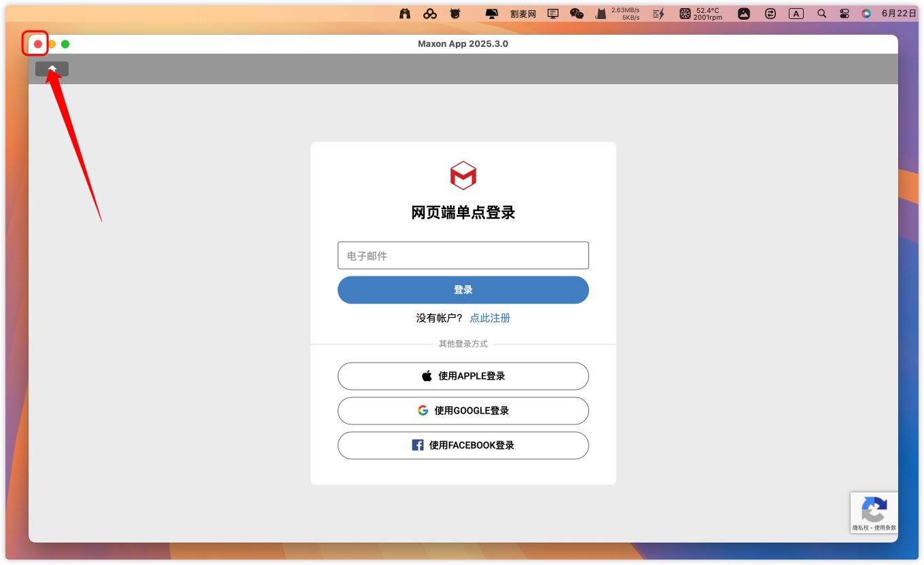This screenshot has height=565, width=924.
Task: Open Spotlight search magnifier in menu bar
Action: point(821,14)
